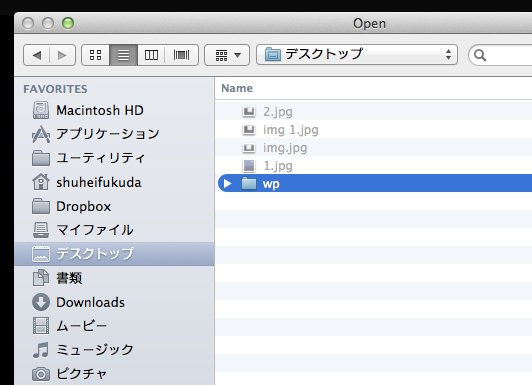Switch to list view

coord(124,55)
